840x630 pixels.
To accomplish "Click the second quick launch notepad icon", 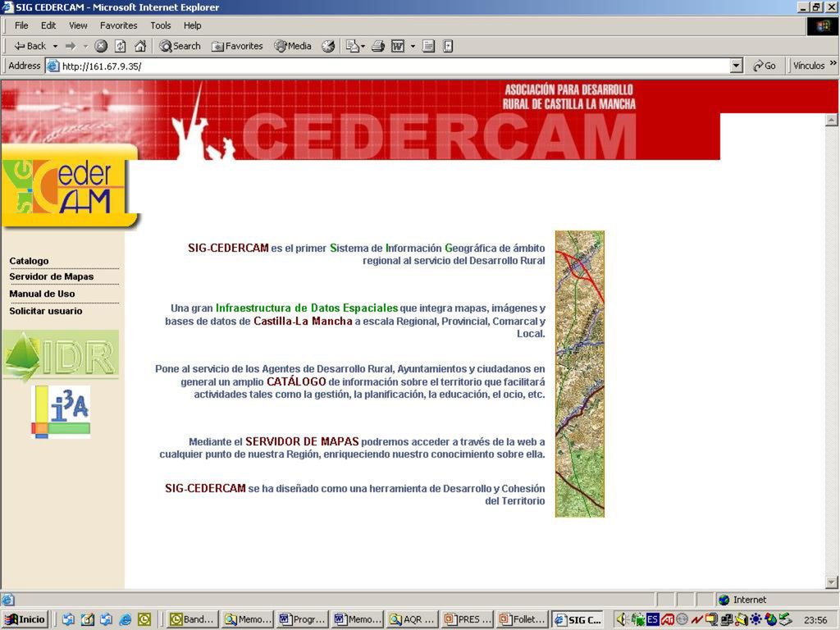I will pos(87,620).
